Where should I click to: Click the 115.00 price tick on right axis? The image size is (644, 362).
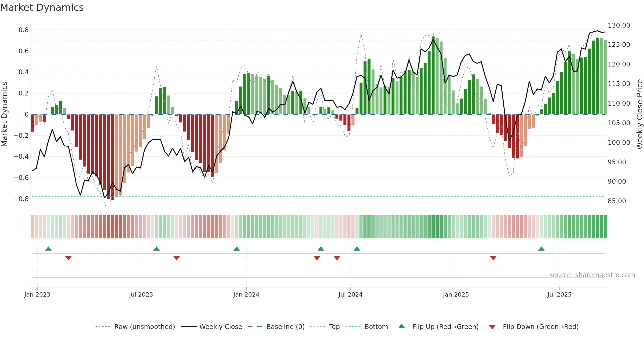tap(619, 84)
